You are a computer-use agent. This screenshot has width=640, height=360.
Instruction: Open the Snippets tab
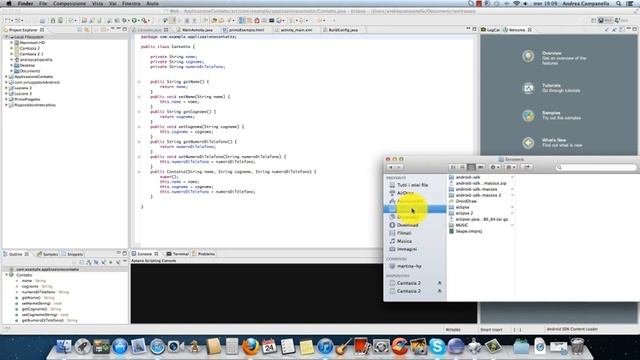pos(73,254)
